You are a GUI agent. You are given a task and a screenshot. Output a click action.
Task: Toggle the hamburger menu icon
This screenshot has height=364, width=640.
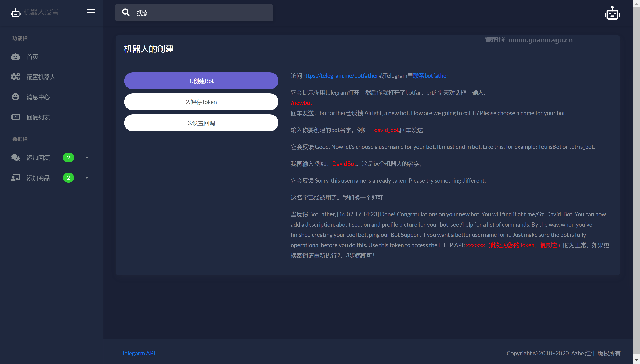[91, 12]
